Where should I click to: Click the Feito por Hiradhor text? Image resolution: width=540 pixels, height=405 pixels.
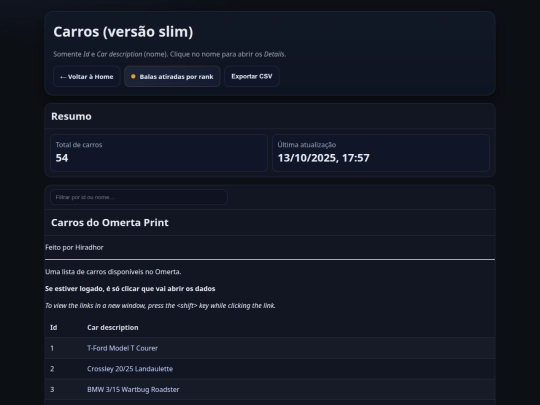tap(74, 248)
